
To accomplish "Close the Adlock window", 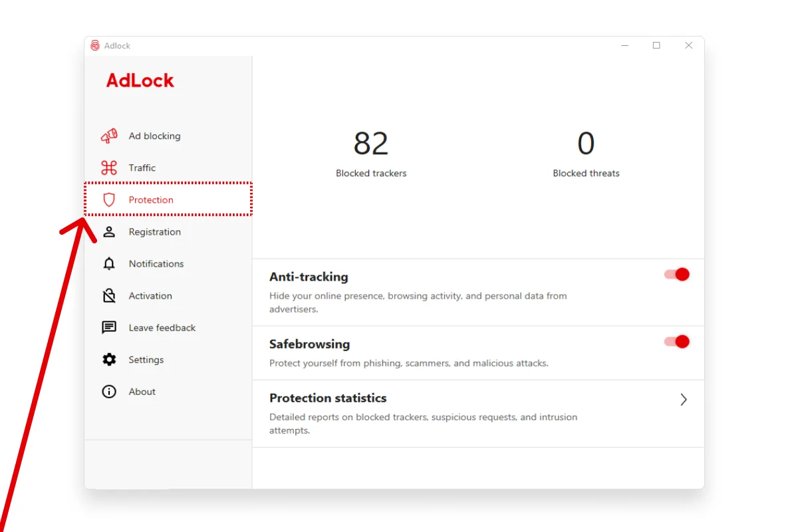I will (x=688, y=45).
